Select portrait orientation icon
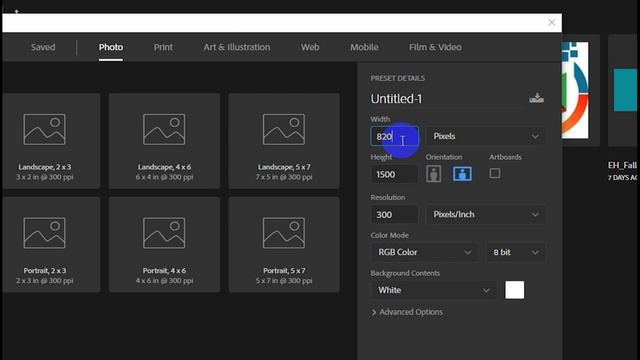The image size is (640, 360). pos(433,174)
